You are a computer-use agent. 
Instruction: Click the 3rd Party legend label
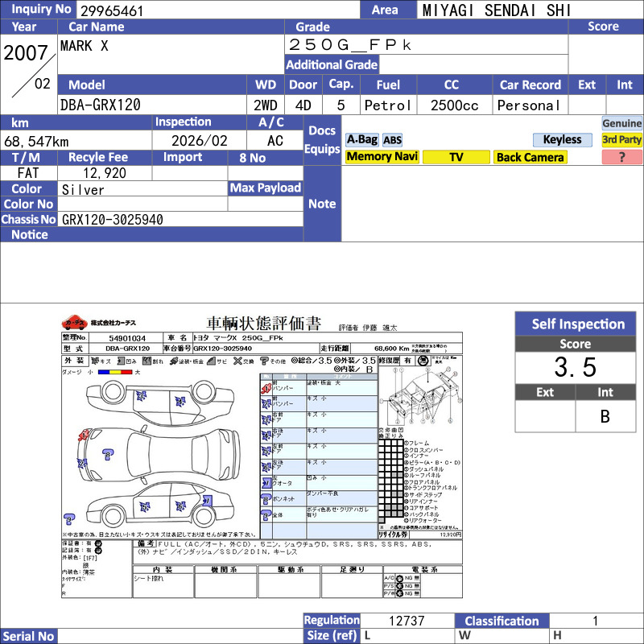[x=622, y=140]
